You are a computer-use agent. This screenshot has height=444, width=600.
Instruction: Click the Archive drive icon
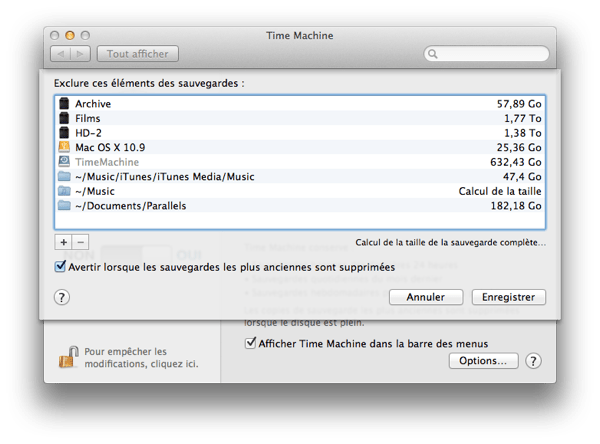pyautogui.click(x=65, y=104)
